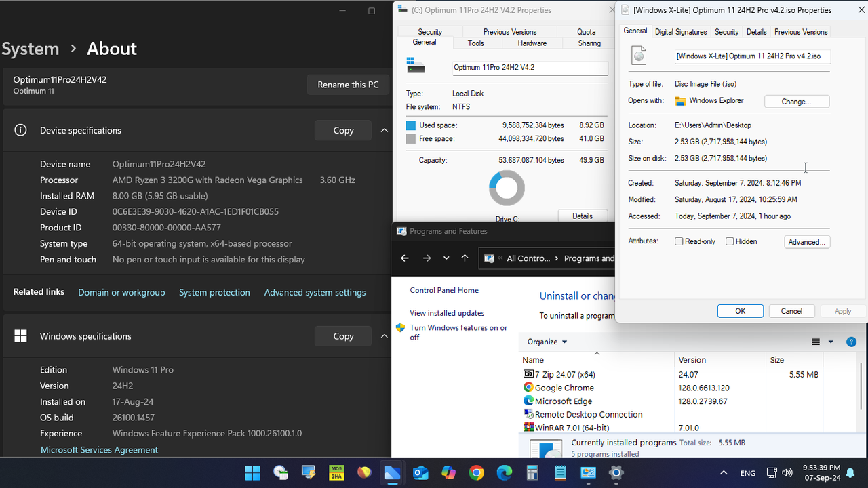Open the Organize dropdown menu
868x488 pixels.
coord(547,342)
